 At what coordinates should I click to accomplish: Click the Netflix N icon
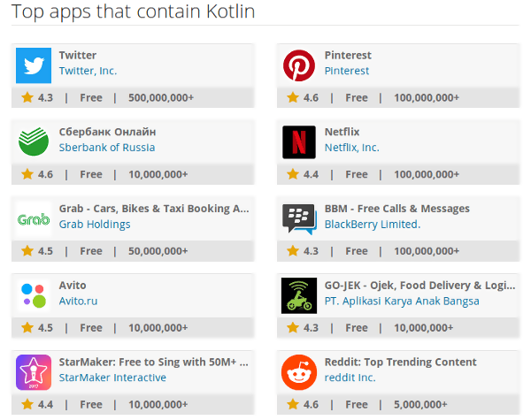click(299, 141)
